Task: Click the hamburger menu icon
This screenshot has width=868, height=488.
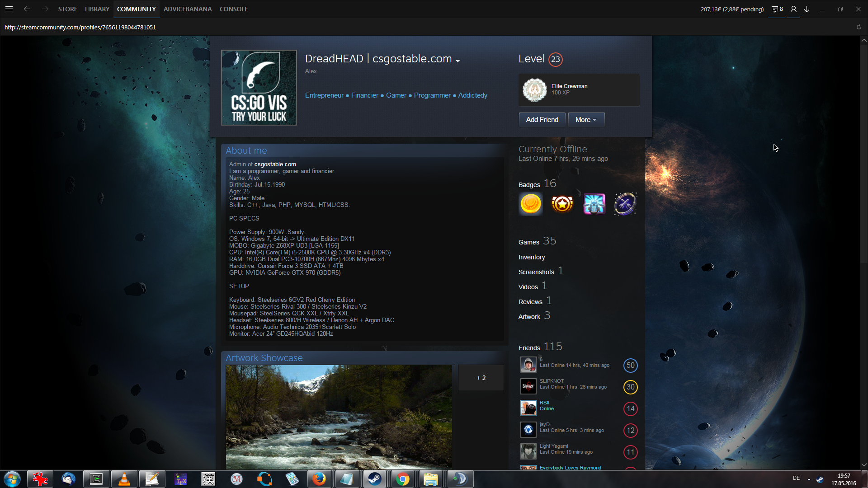Action: click(9, 9)
